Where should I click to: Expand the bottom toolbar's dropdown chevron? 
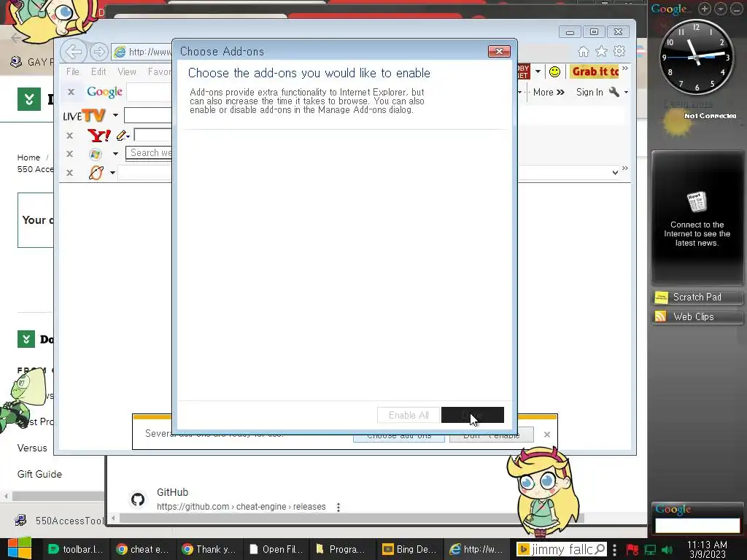(615, 172)
